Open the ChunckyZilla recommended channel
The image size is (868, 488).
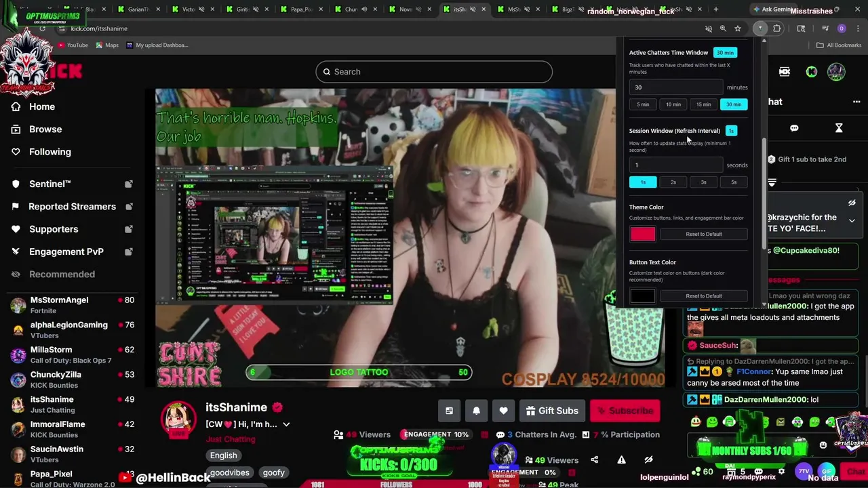[x=72, y=380]
